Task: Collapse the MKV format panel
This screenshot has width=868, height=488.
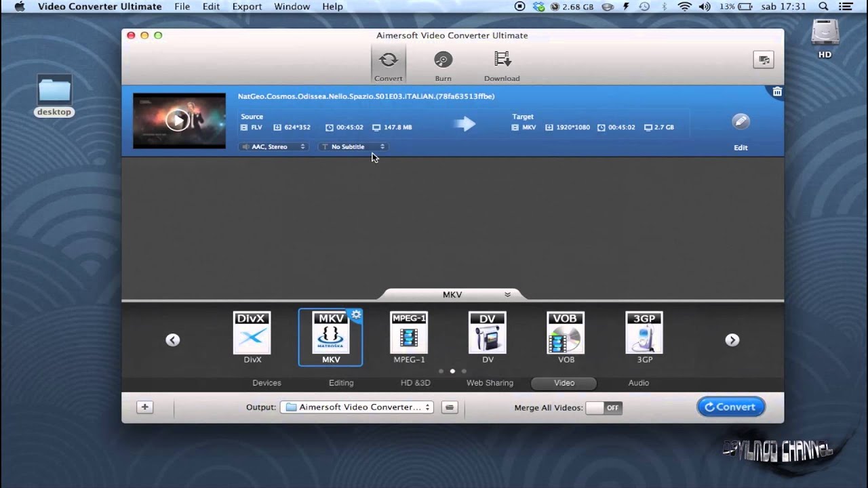Action: [x=507, y=294]
